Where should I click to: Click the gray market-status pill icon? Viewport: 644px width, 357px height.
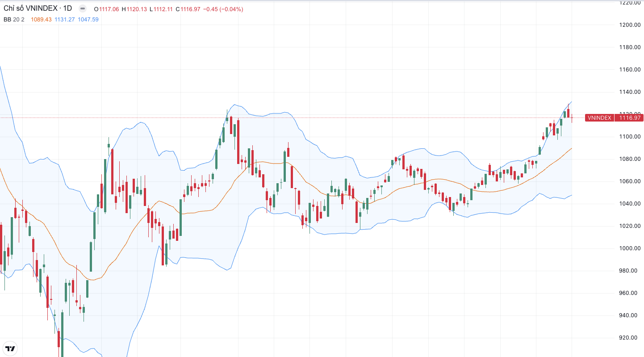pos(83,8)
